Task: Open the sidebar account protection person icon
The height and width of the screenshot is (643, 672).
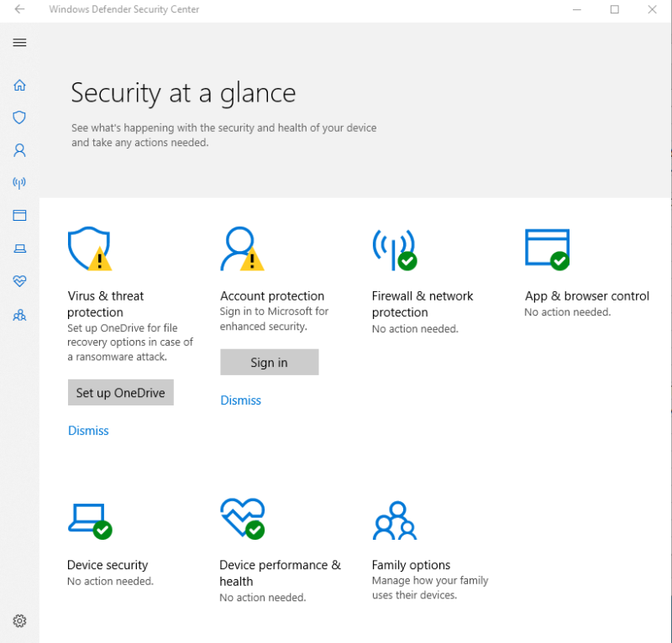Action: click(19, 150)
